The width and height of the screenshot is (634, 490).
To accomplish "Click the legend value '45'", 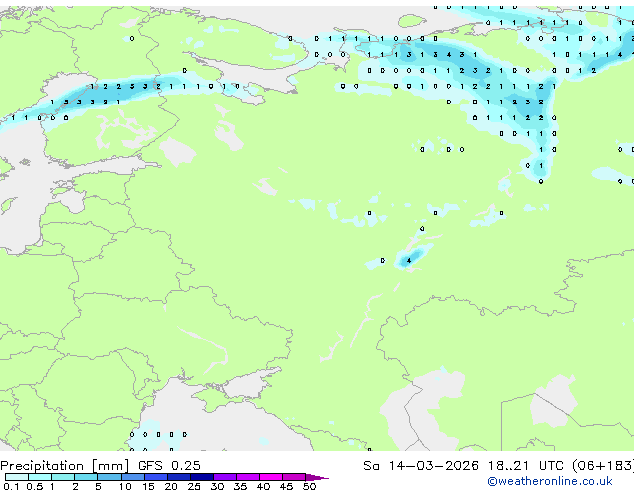I will coord(286,486).
